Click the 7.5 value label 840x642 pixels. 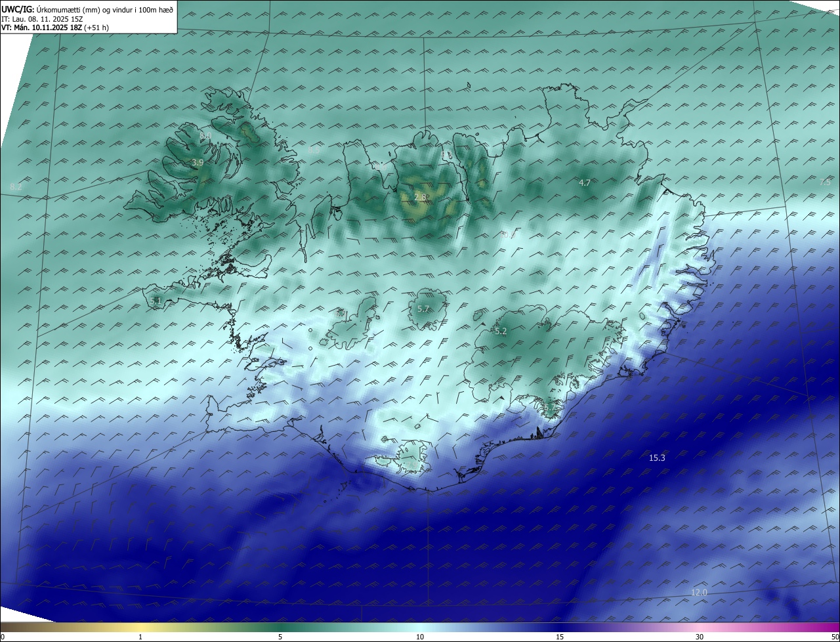point(826,182)
